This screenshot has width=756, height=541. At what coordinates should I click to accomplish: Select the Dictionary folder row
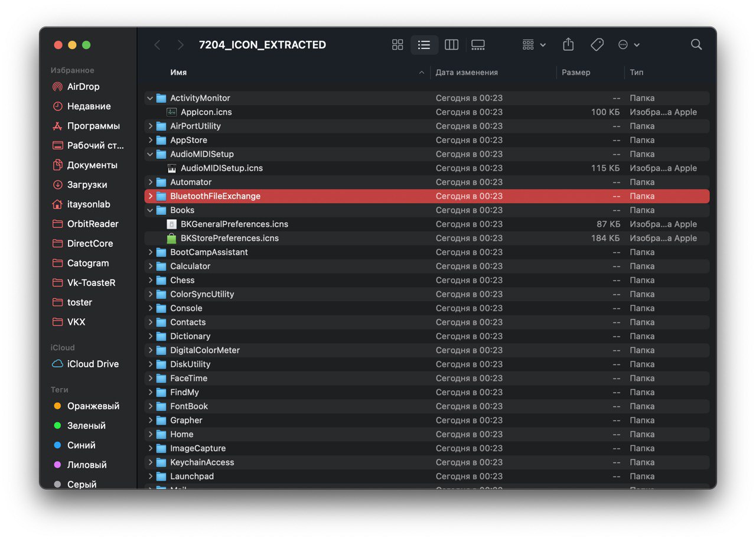(x=427, y=336)
